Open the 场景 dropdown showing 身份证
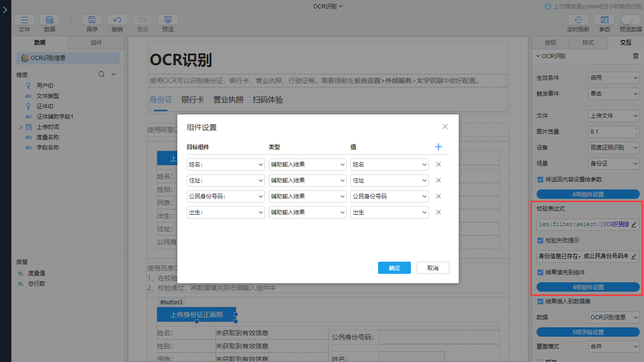Image resolution: width=644 pixels, height=362 pixels. [614, 163]
